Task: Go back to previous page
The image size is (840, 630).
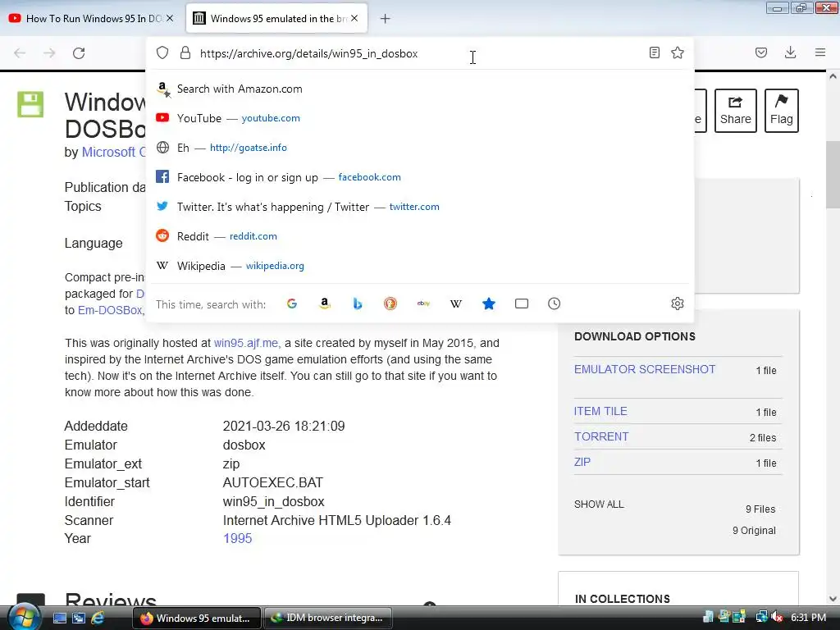Action: coord(20,53)
